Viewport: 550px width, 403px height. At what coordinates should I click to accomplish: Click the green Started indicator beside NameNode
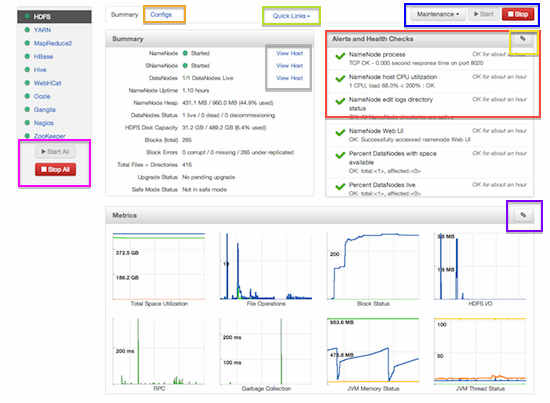185,53
